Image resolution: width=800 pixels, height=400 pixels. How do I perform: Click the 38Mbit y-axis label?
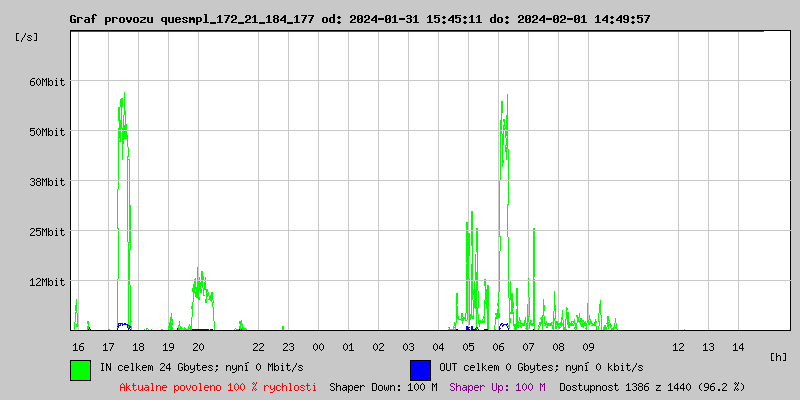tap(46, 182)
